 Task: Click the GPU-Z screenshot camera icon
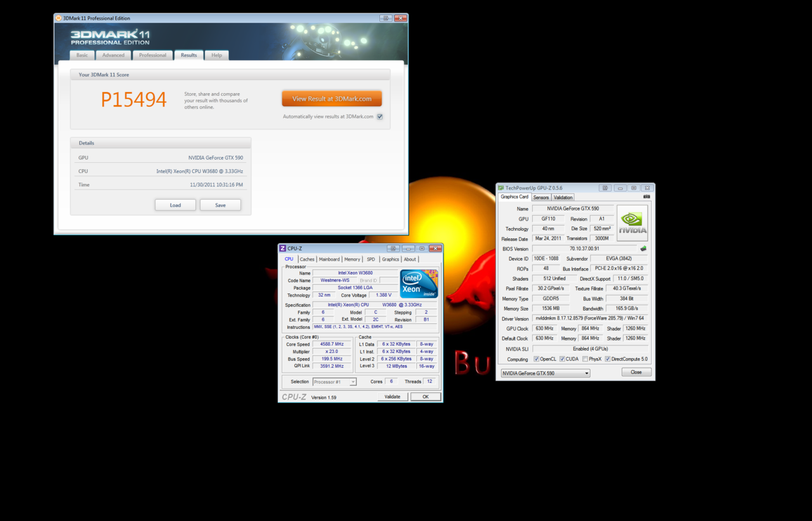click(x=646, y=196)
